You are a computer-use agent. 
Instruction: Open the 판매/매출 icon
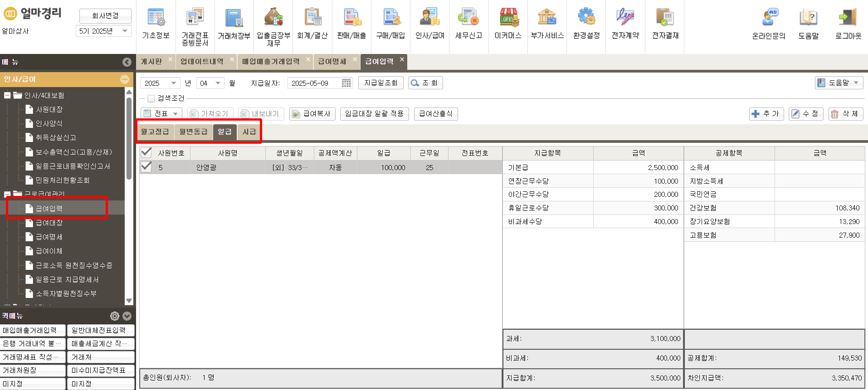[351, 24]
